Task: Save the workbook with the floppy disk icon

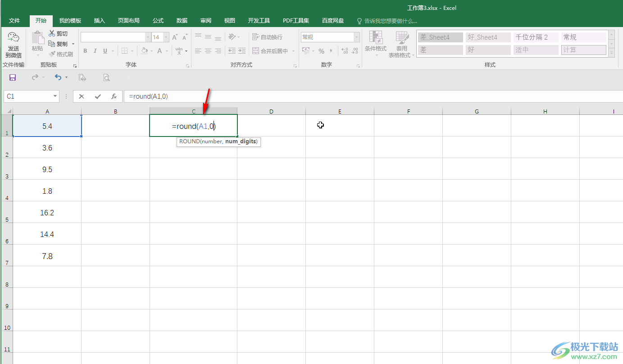Action: click(13, 77)
